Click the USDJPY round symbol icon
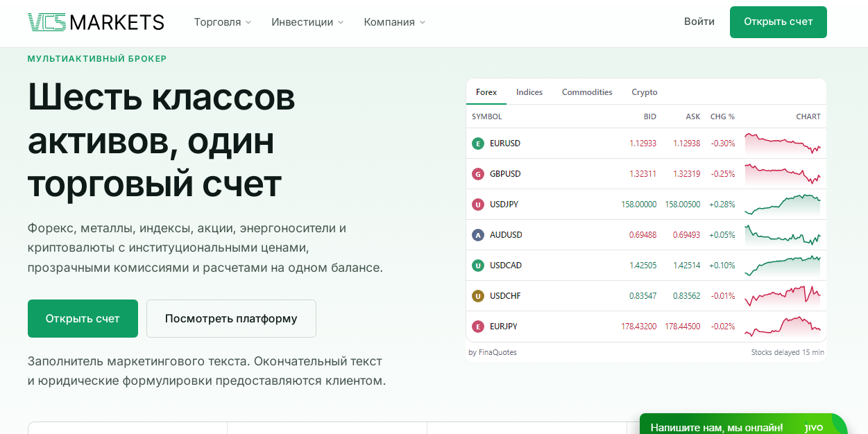Image resolution: width=868 pixels, height=434 pixels. [477, 205]
